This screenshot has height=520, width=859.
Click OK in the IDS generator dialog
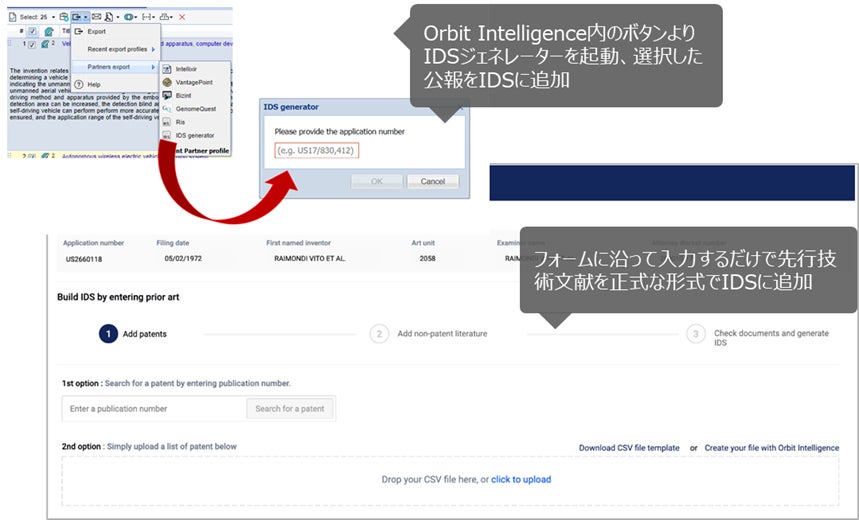377,181
